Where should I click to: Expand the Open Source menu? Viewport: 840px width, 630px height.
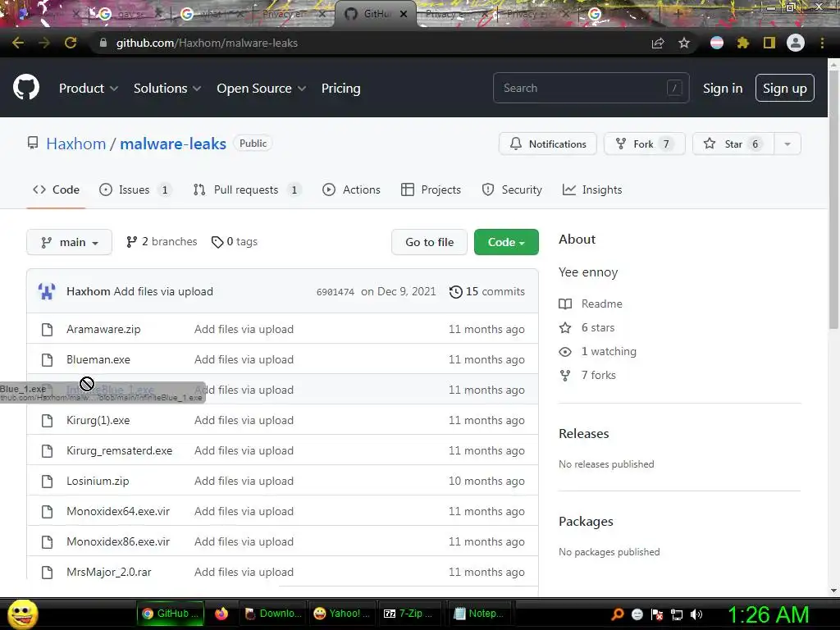click(x=262, y=89)
